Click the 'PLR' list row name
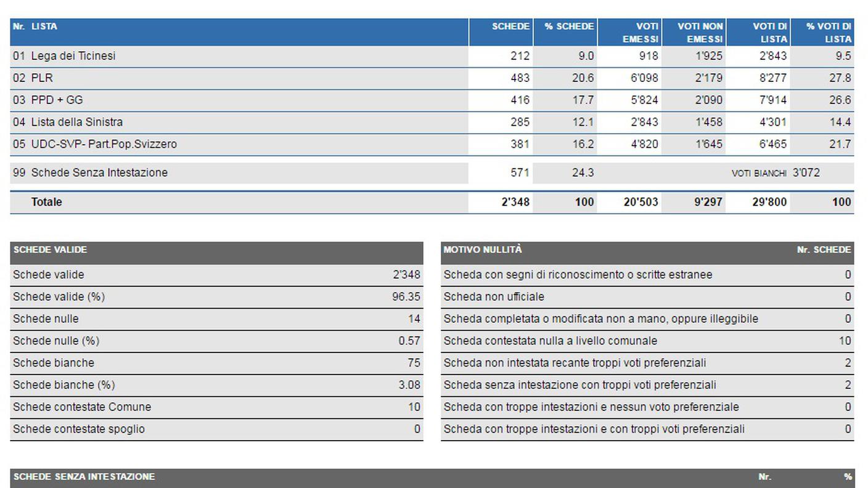 coord(42,78)
